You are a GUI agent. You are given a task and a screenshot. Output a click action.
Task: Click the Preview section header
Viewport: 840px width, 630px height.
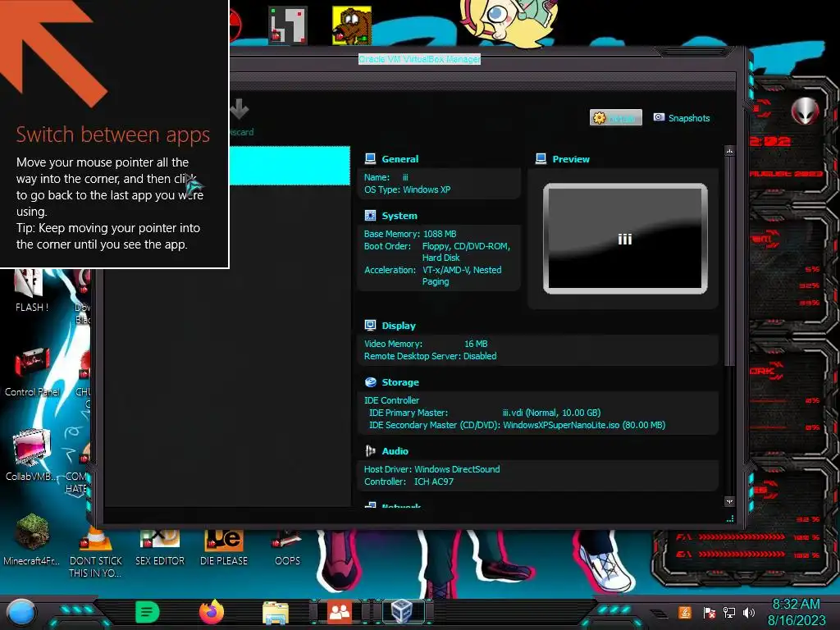[x=571, y=159]
